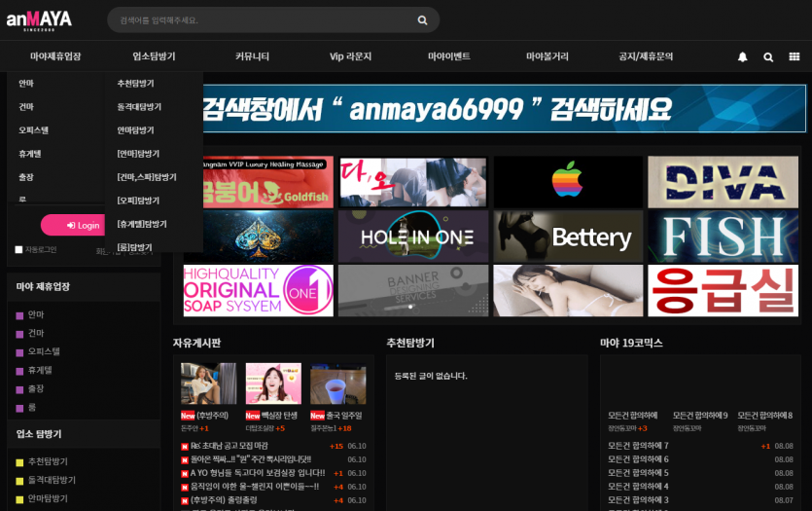
Task: Click the 안마 link in sidebar list
Action: tap(36, 314)
